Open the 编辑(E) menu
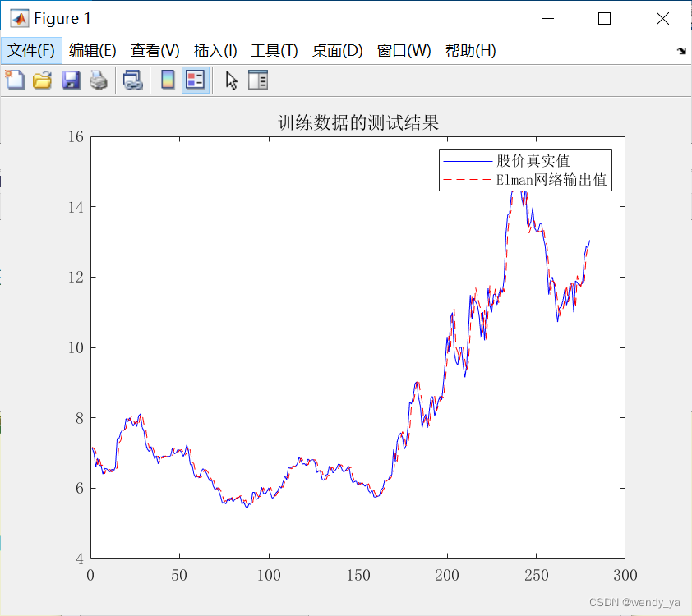The height and width of the screenshot is (616, 692). pyautogui.click(x=93, y=51)
